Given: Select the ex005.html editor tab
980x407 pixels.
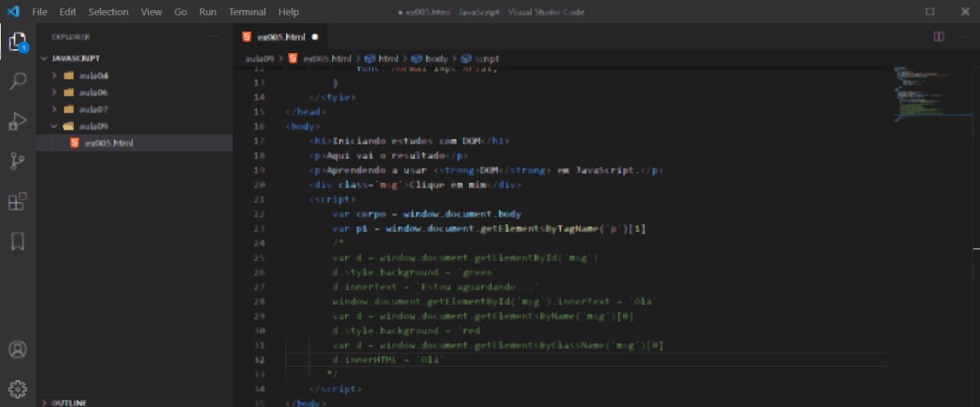Looking at the screenshot, I should pos(281,37).
